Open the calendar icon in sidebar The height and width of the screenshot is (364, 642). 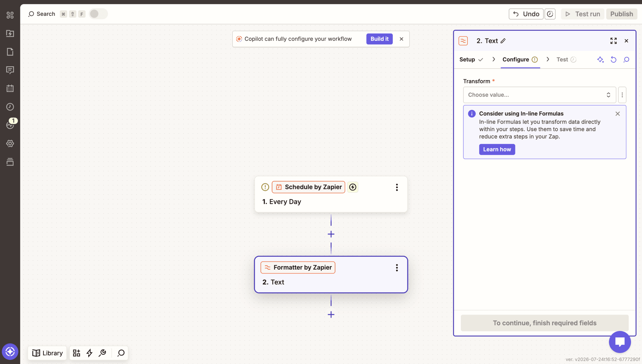(10, 88)
